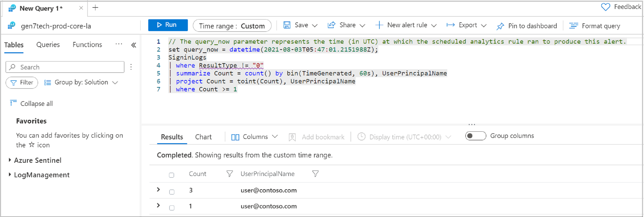Screen dimensions: 644x217
Task: Open new query tab with plus icon
Action: click(95, 8)
